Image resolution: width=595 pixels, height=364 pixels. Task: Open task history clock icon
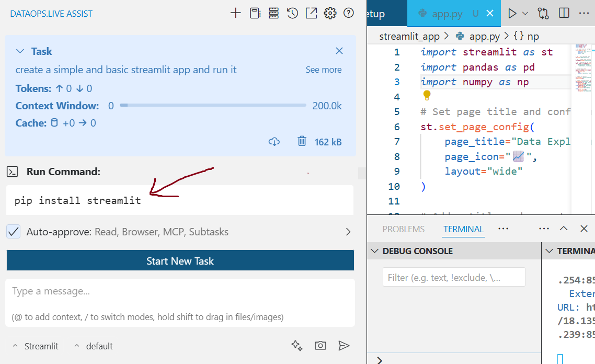pos(292,13)
